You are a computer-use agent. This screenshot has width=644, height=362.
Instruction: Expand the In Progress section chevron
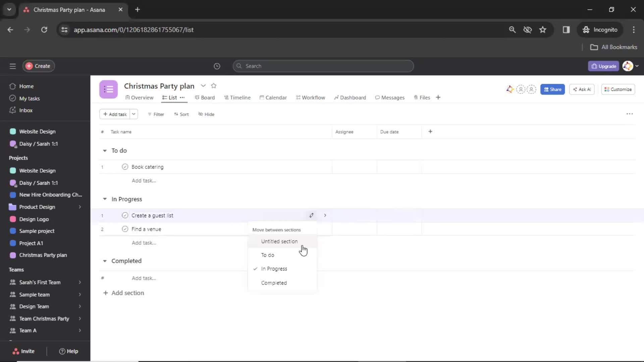(105, 198)
